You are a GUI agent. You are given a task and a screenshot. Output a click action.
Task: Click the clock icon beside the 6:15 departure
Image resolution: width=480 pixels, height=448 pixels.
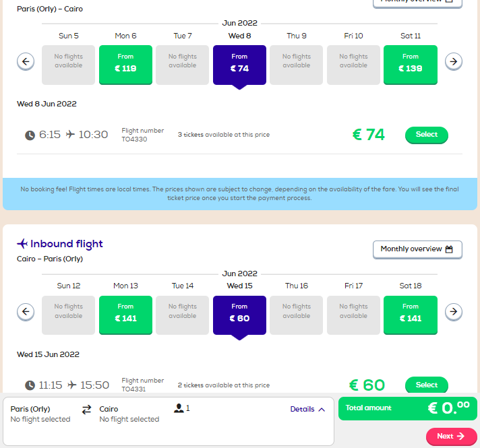tap(30, 135)
